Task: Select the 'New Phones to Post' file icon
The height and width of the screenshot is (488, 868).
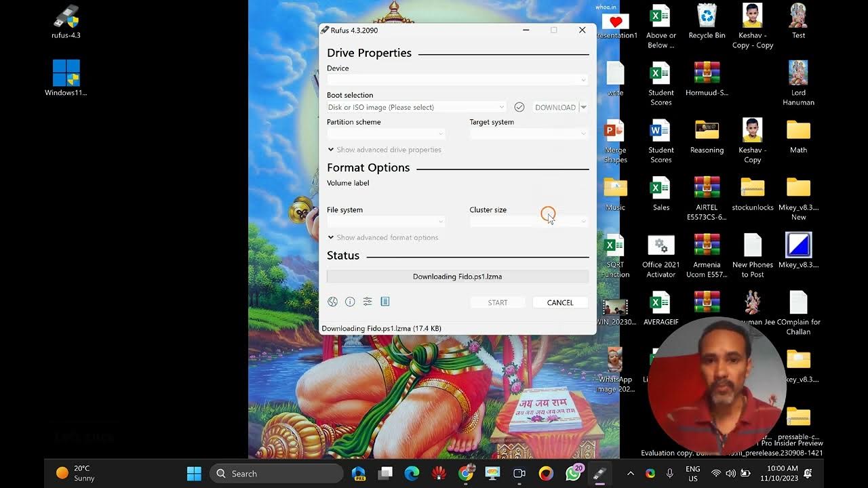Action: click(753, 256)
